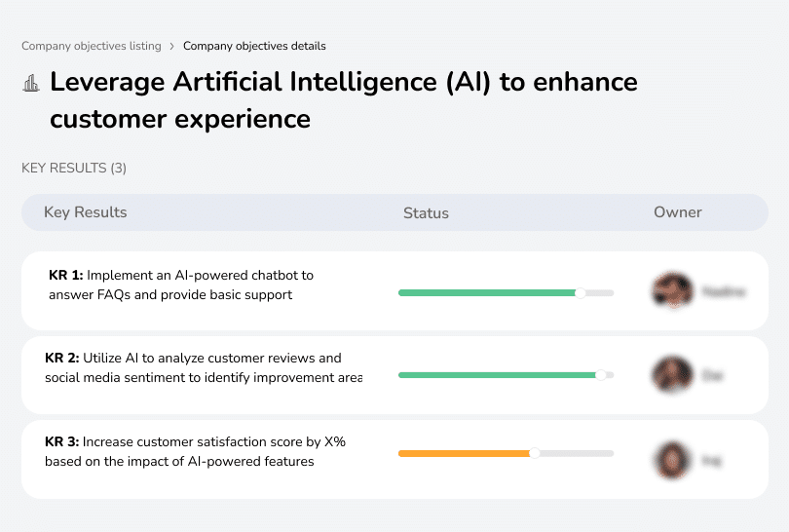Go back to Company objectives listing

tap(92, 46)
